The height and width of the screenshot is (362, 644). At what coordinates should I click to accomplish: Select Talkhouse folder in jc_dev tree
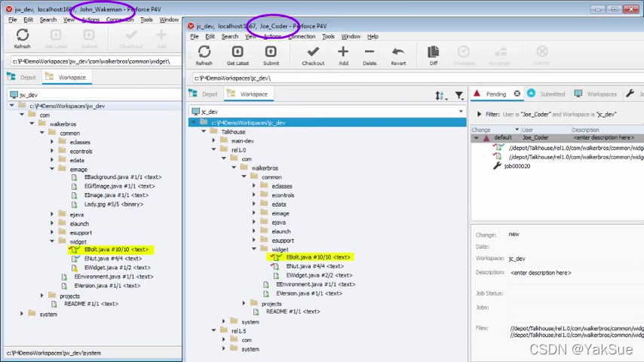coord(233,131)
